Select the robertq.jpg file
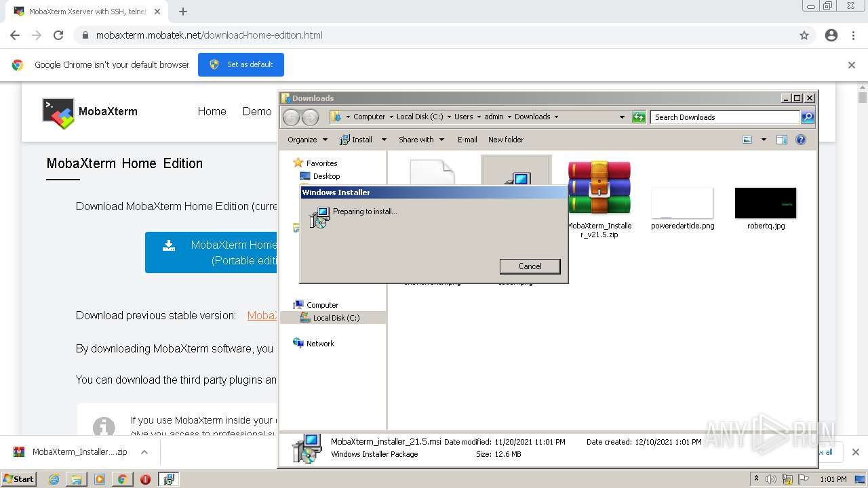The image size is (868, 488). pyautogui.click(x=766, y=209)
